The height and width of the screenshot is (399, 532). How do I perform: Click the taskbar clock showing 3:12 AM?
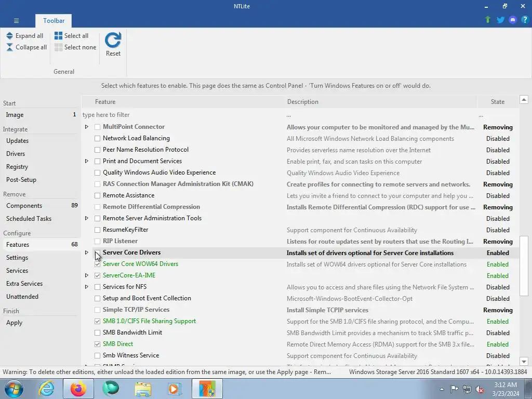(506, 389)
